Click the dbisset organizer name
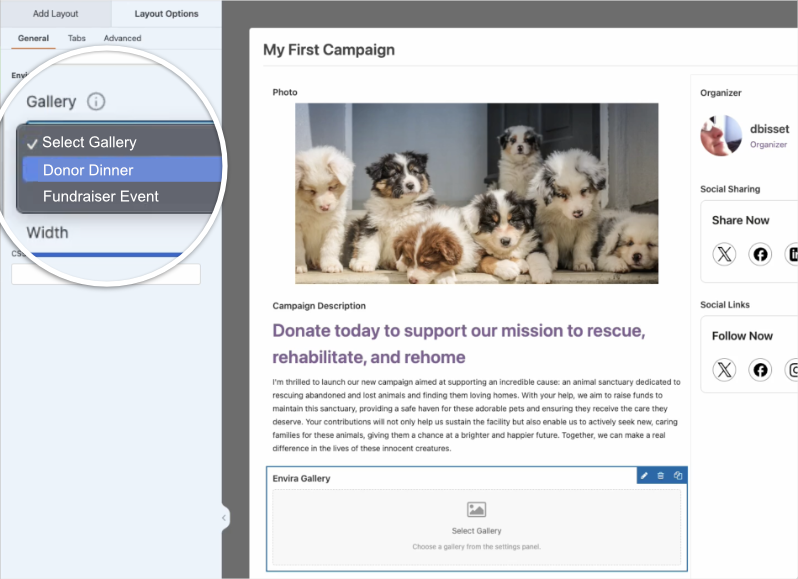 (770, 129)
